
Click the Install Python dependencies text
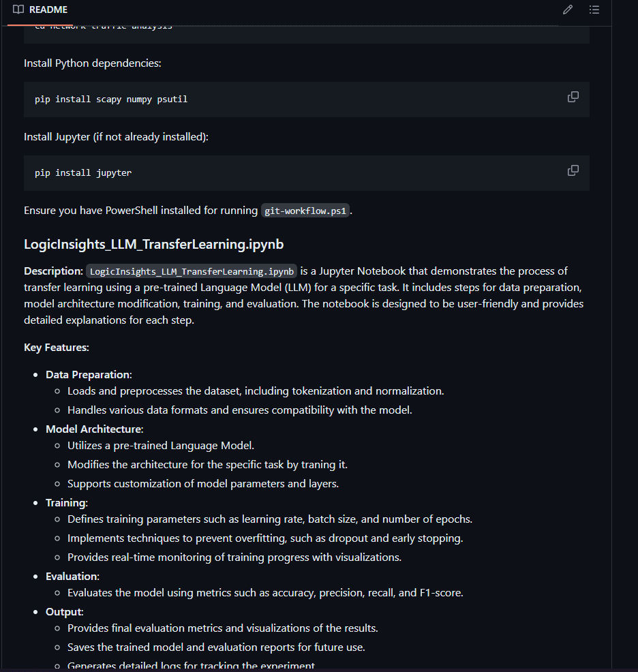pyautogui.click(x=93, y=63)
